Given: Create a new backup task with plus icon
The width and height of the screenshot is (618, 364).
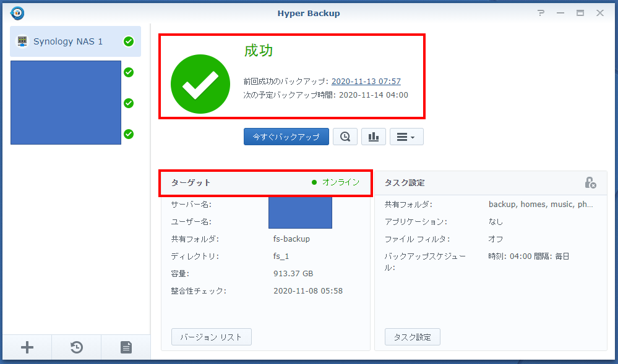Looking at the screenshot, I should coord(27,347).
